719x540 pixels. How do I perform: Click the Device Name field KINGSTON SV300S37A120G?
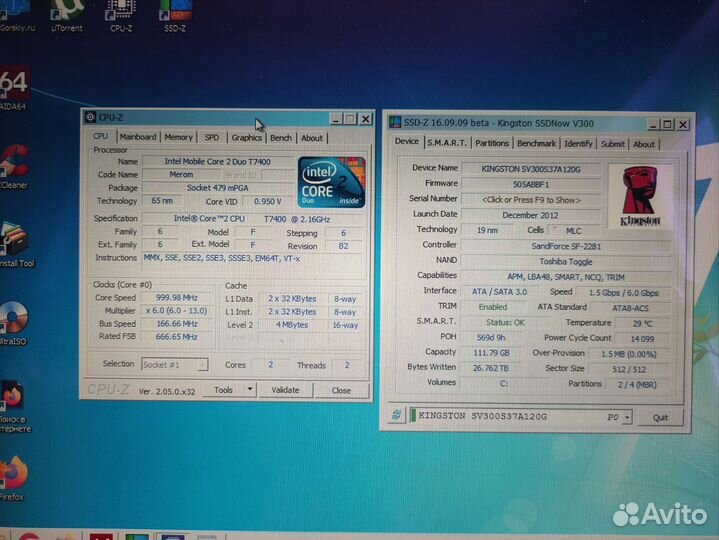pos(531,169)
